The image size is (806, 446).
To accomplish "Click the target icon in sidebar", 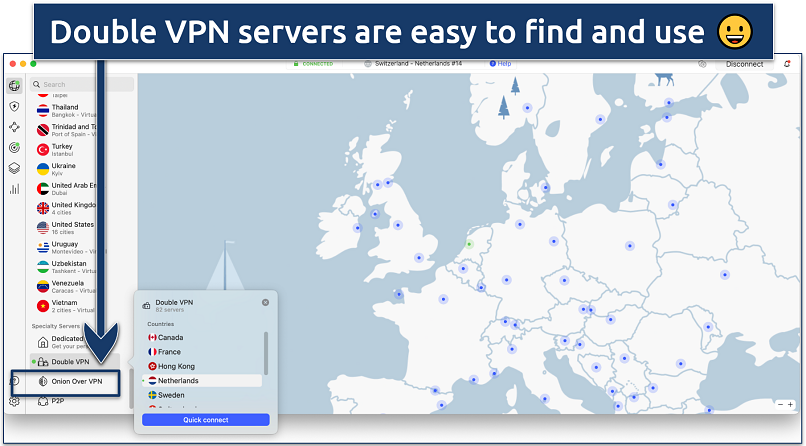I will click(x=14, y=147).
